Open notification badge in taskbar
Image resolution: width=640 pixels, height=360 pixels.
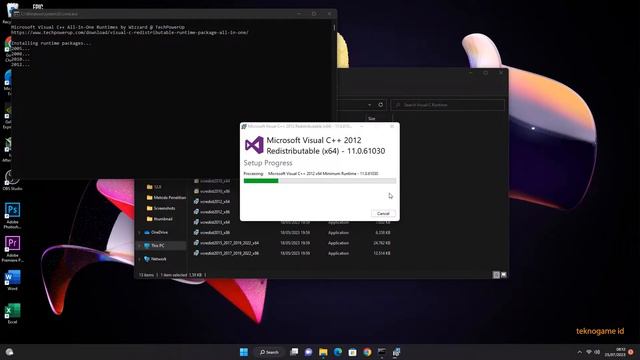pos(631,352)
